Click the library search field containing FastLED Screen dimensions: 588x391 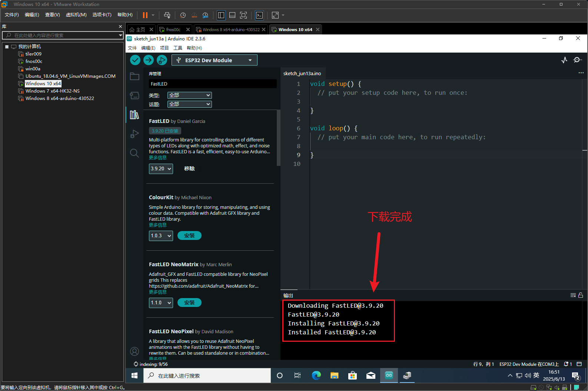point(213,84)
